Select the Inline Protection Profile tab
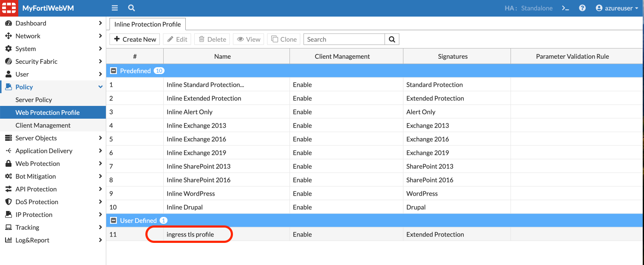Viewport: 644px width, 265px height. [148, 24]
